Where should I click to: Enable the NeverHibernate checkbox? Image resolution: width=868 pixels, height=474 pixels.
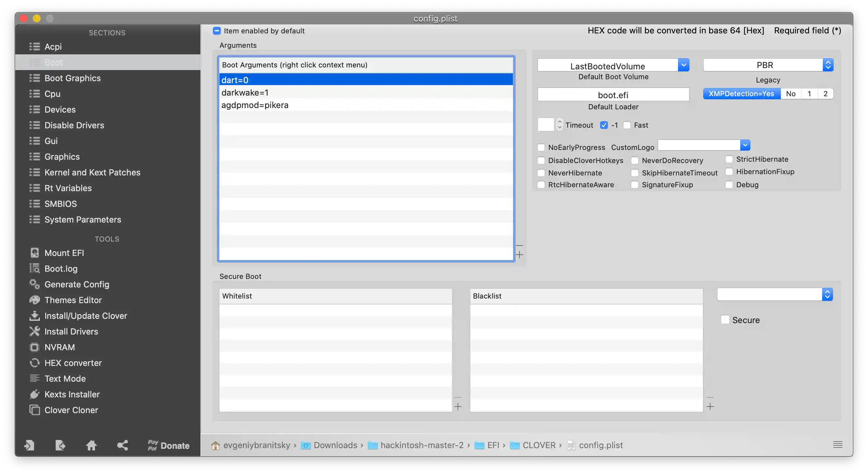pyautogui.click(x=541, y=173)
